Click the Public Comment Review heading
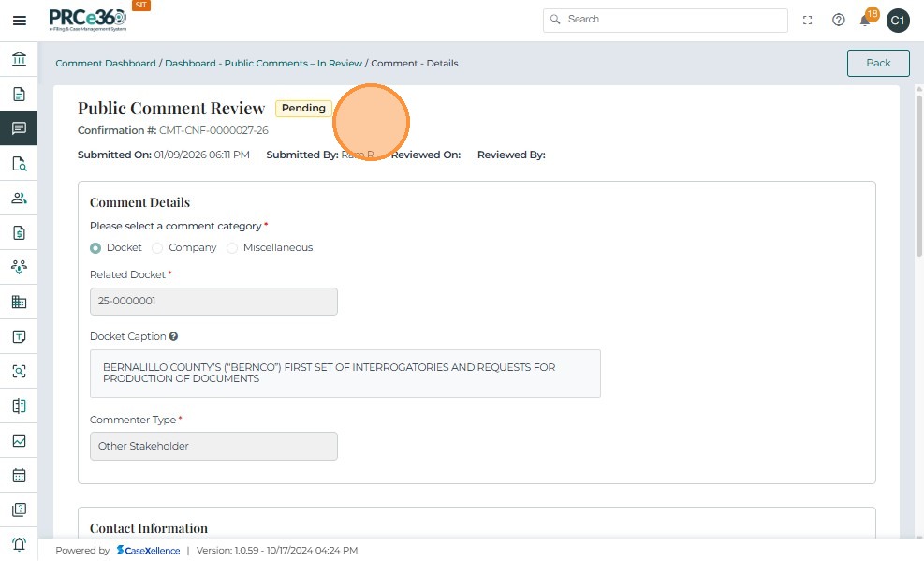924x561 pixels. coord(171,109)
